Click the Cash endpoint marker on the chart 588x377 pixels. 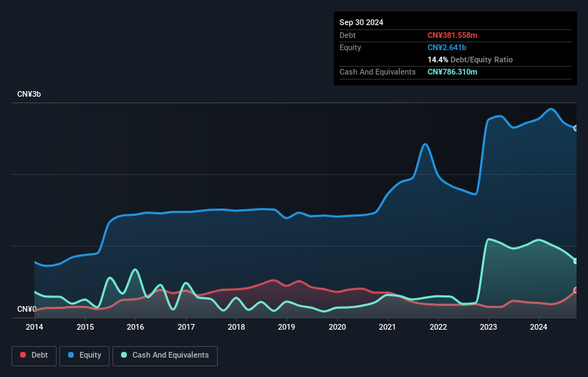[576, 261]
